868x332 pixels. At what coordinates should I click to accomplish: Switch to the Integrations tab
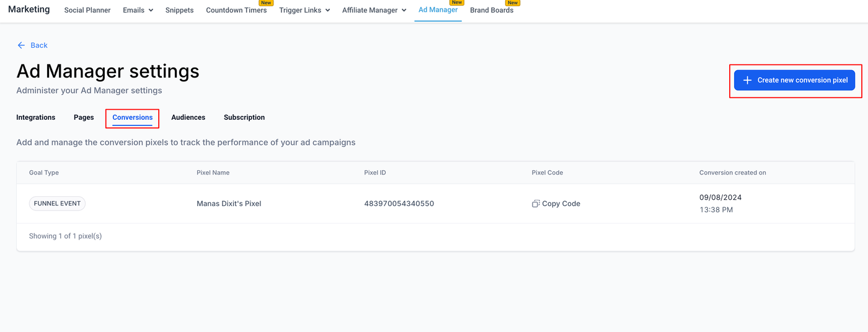(x=35, y=117)
